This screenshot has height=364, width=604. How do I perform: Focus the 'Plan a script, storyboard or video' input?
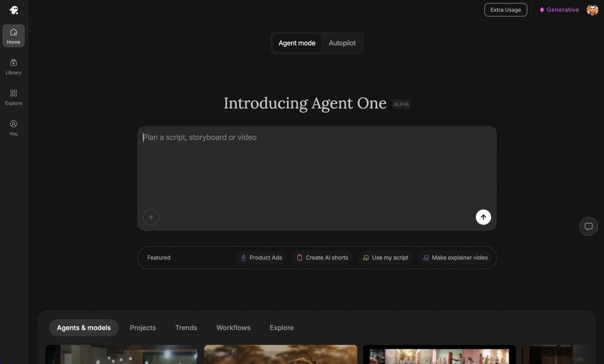point(317,178)
